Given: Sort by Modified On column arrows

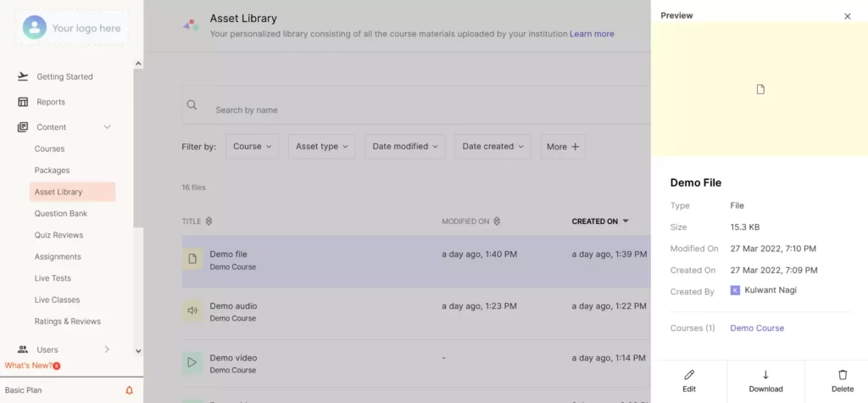Looking at the screenshot, I should coord(497,221).
